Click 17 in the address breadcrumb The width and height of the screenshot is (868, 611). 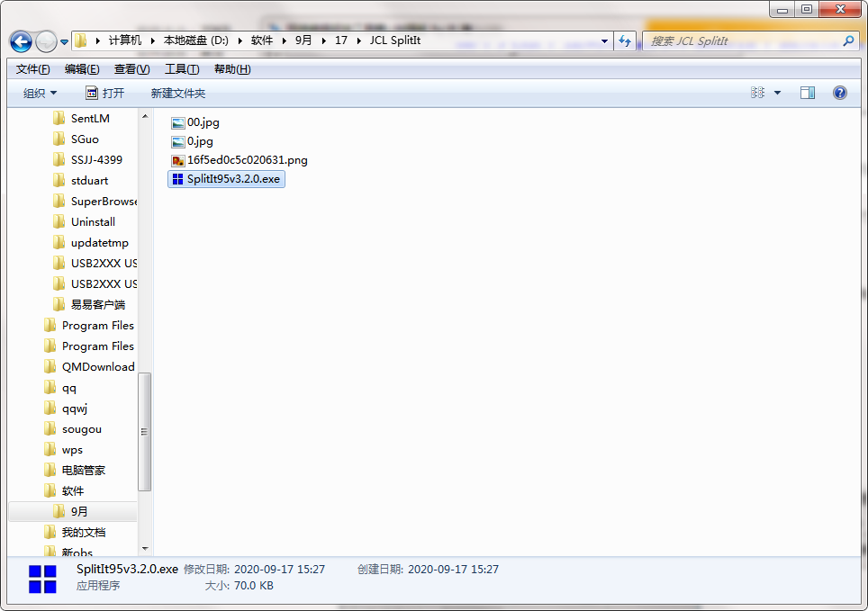tap(341, 40)
